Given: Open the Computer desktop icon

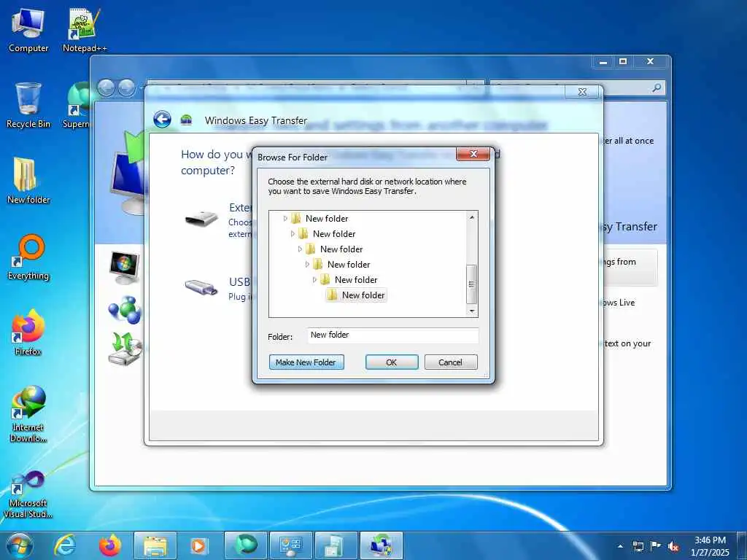Looking at the screenshot, I should click(28, 29).
